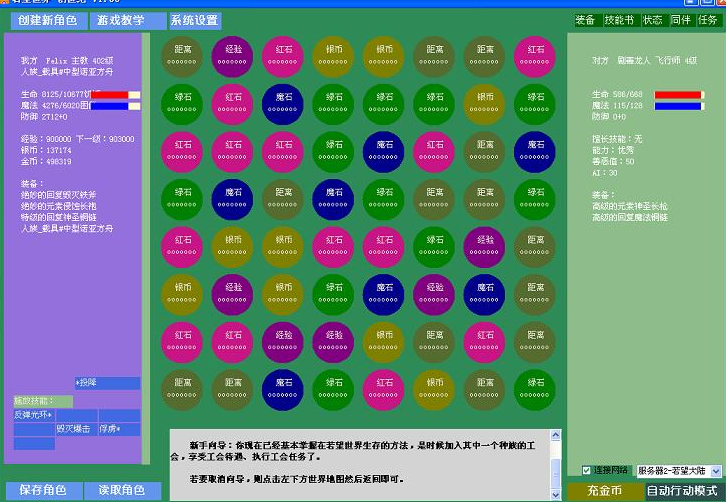Screen dimensions: 726x502
Task: Click the 金币：498319 value
Action: click(x=46, y=162)
